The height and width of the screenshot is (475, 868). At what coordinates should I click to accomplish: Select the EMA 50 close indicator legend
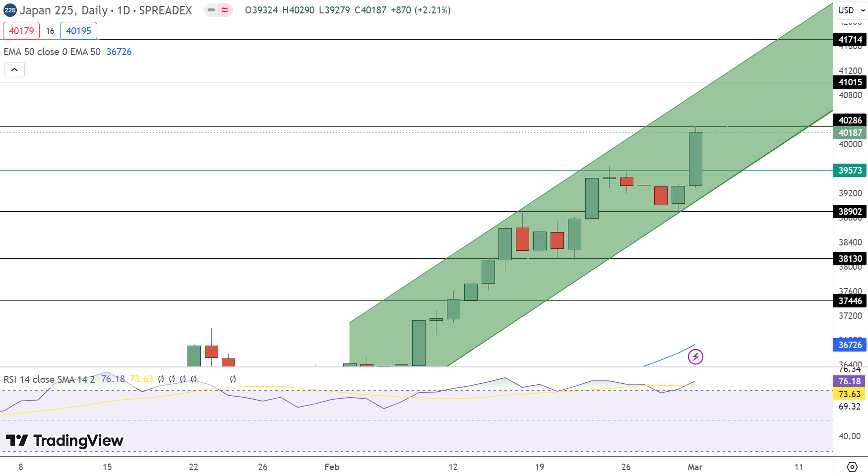(52, 52)
